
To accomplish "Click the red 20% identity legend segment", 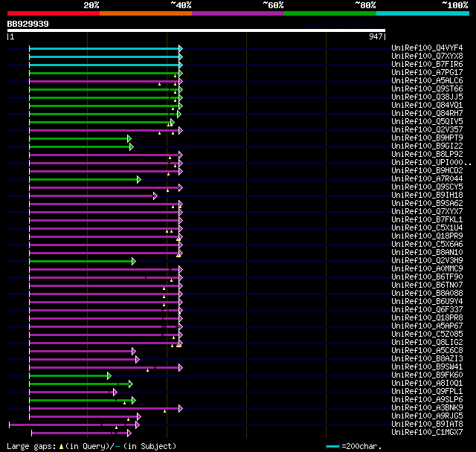I will [x=54, y=13].
